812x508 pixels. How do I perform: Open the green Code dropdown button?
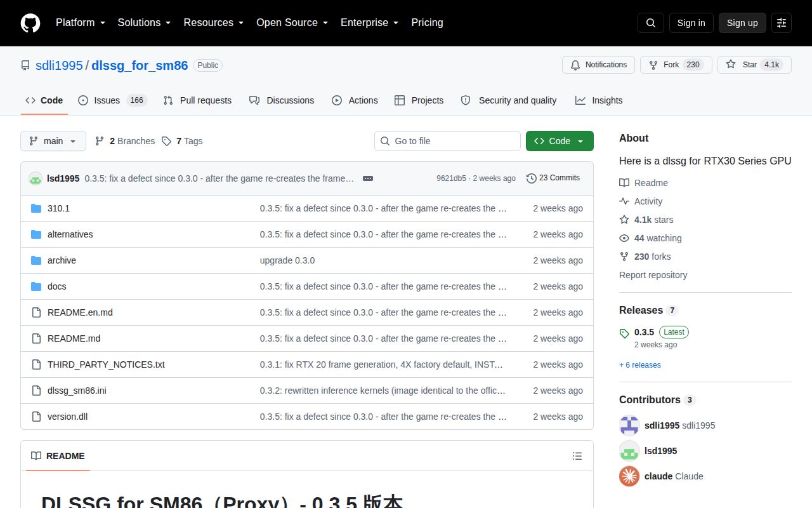tap(560, 141)
